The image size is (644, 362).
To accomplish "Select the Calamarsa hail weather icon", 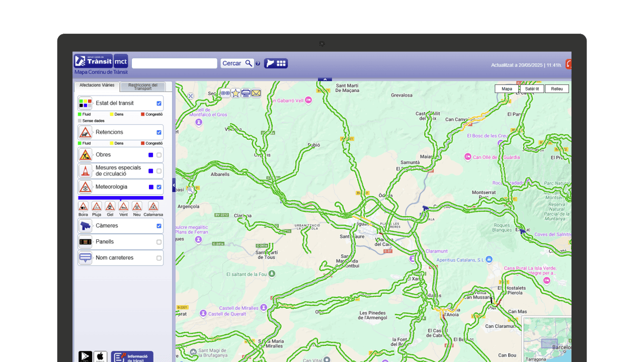I will pos(153,206).
